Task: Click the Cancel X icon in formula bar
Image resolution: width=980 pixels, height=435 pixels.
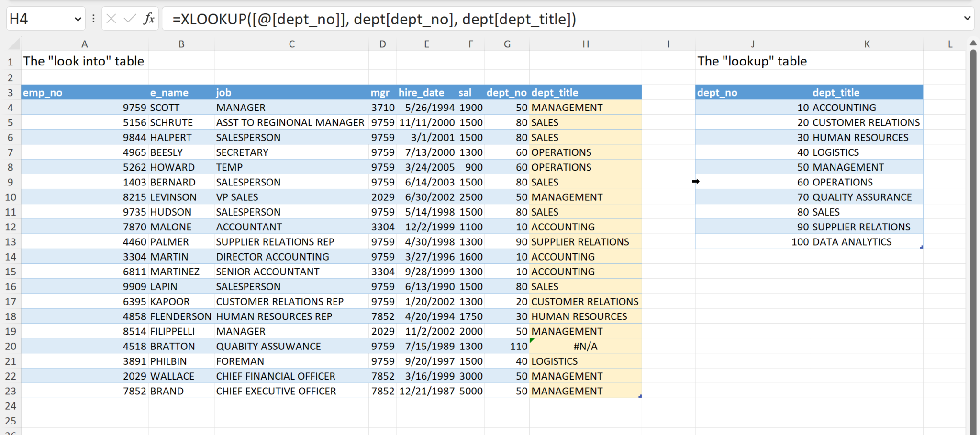Action: point(111,19)
